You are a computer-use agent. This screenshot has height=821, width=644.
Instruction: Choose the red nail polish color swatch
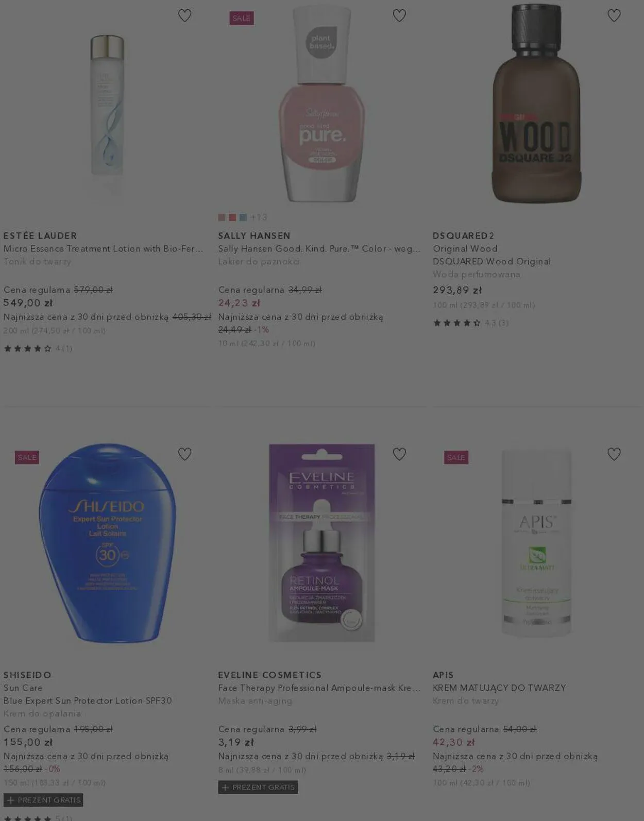point(232,217)
